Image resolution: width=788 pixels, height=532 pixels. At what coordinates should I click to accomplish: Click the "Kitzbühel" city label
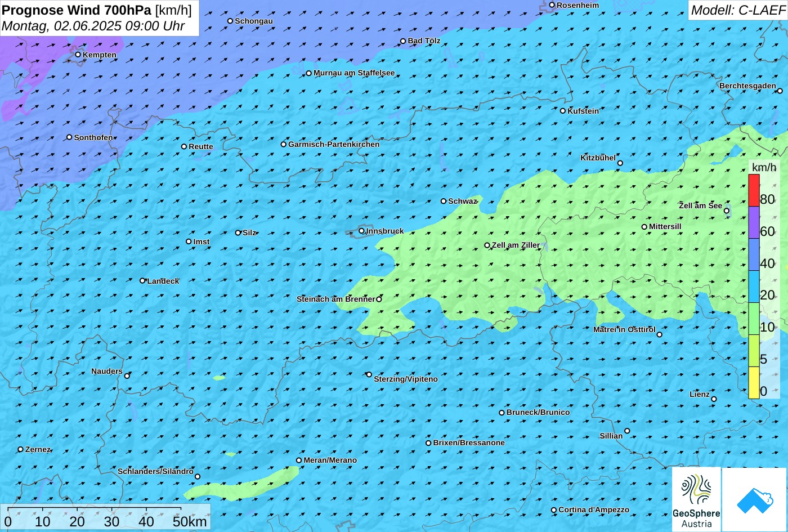(x=598, y=158)
